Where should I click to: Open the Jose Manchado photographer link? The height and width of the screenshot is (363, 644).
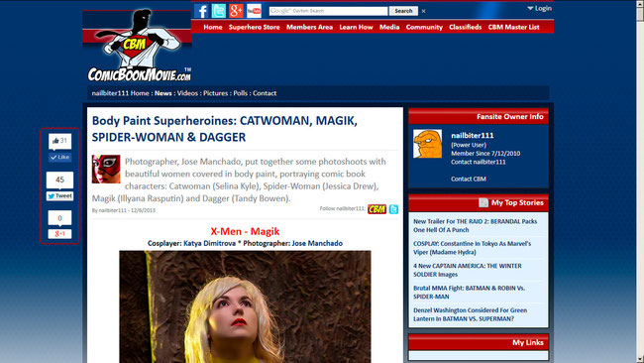click(317, 243)
